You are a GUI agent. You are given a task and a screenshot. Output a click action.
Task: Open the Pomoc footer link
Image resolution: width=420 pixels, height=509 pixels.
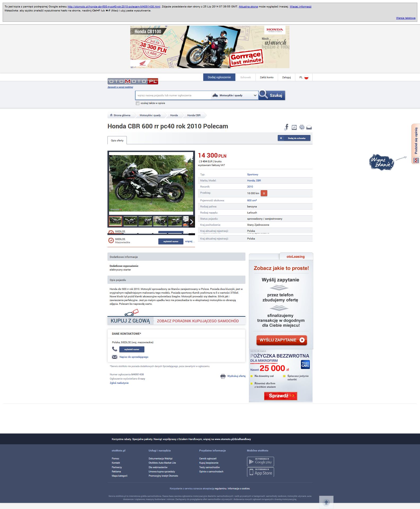pyautogui.click(x=115, y=459)
